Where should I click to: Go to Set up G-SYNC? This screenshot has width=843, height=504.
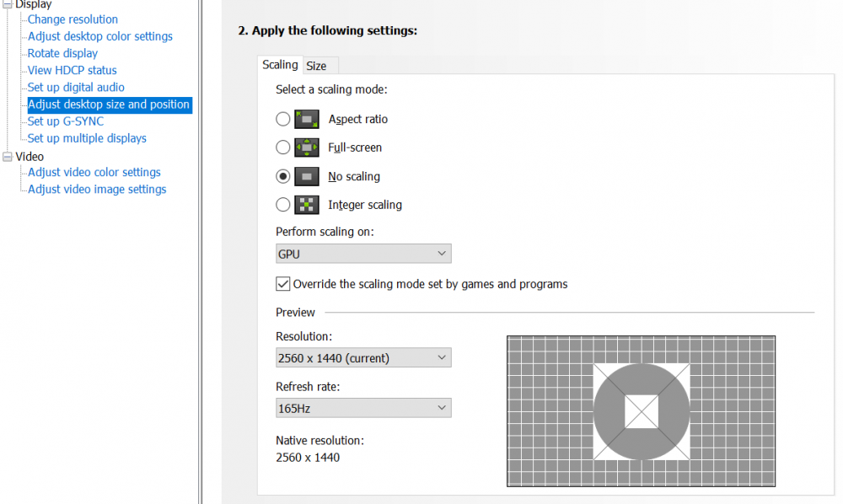(66, 121)
